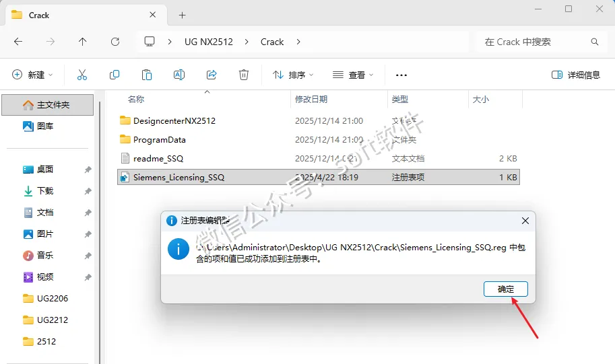Click the Share icon in toolbar
615x364 pixels.
click(212, 75)
